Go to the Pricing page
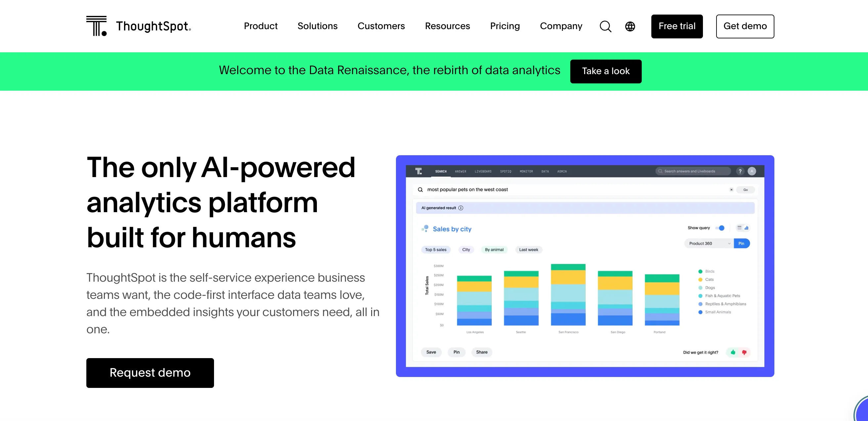 [x=504, y=26]
